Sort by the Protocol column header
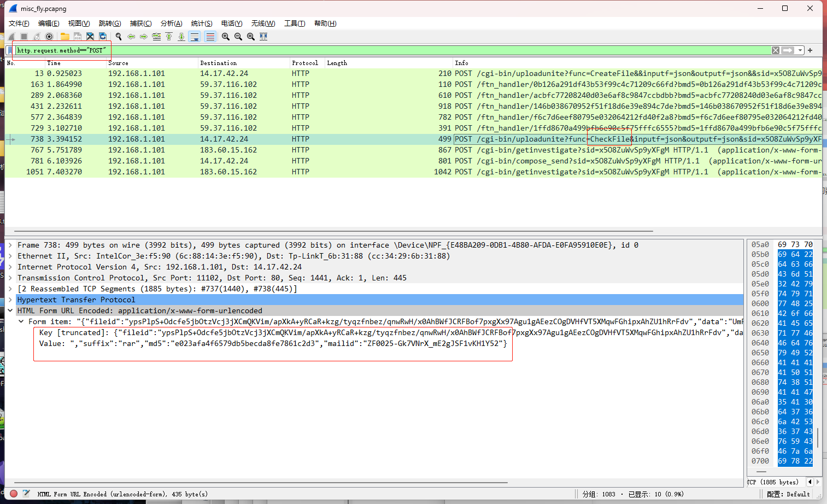This screenshot has height=504, width=827. click(x=307, y=63)
